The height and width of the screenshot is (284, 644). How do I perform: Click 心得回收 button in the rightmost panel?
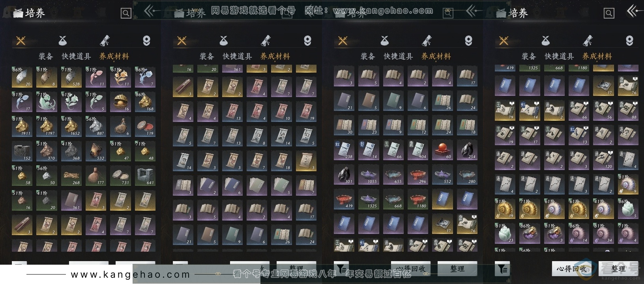coord(572,269)
